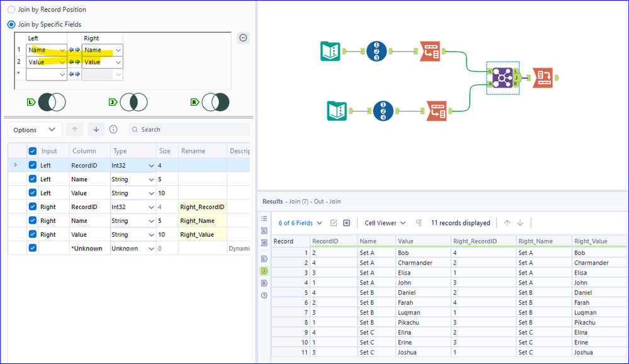Click the checkmark data-cleanse icon in results toolbar

tap(334, 223)
